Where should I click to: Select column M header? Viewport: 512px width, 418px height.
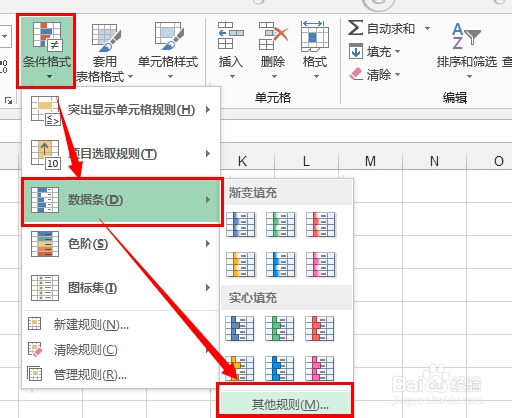[370, 161]
